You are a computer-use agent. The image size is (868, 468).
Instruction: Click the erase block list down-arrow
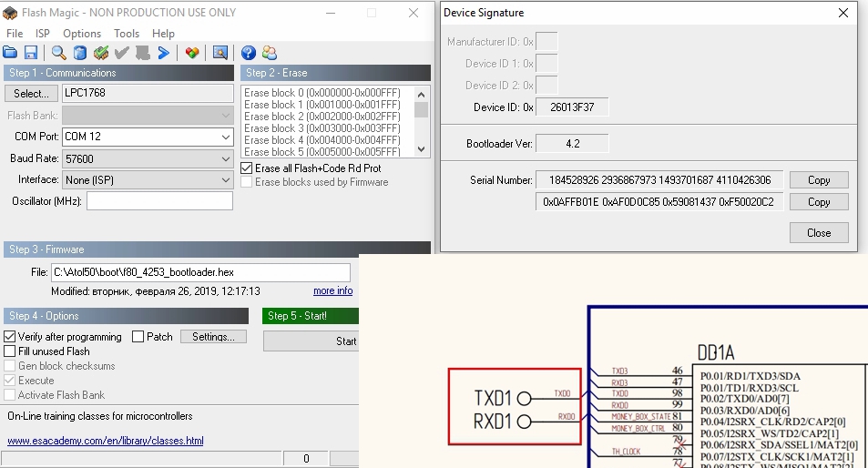(422, 149)
